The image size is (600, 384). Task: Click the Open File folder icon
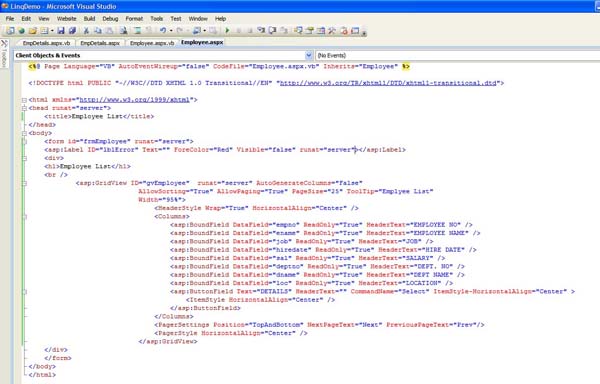33,31
